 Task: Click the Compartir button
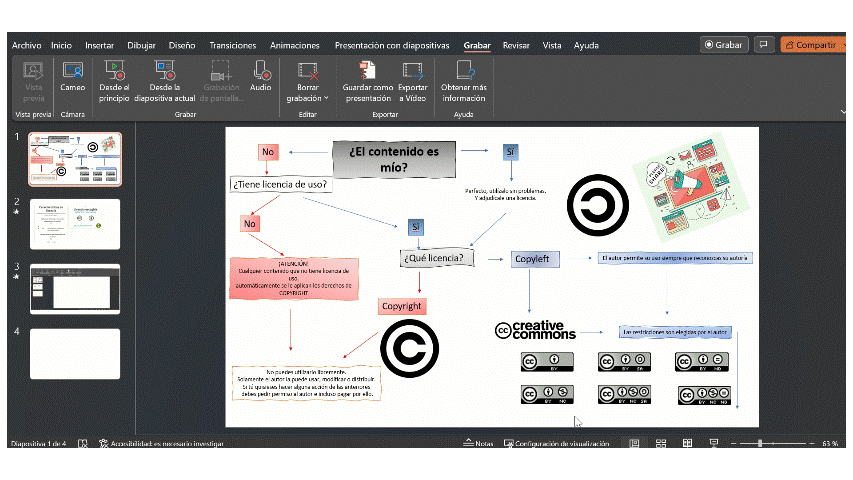click(813, 45)
